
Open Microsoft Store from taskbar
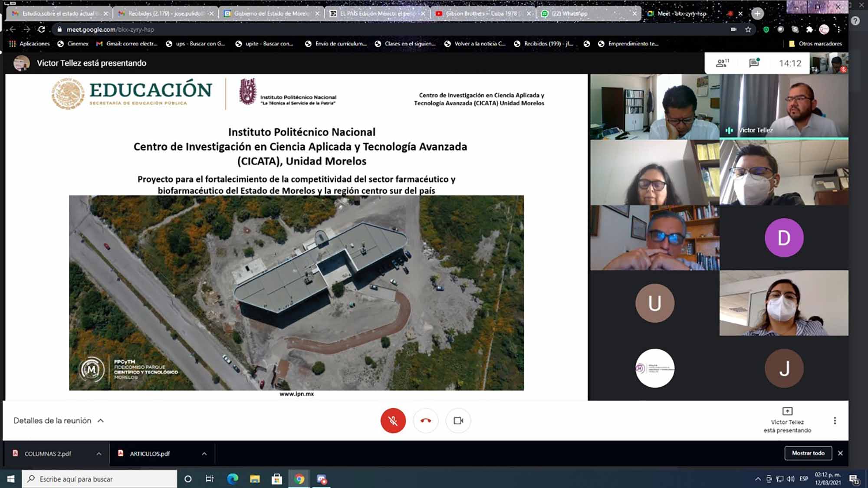click(277, 479)
